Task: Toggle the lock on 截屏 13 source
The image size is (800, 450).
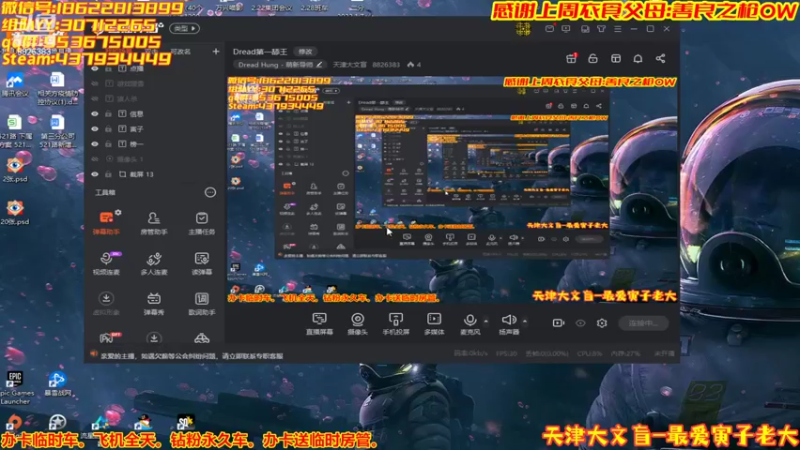Action: pos(108,174)
